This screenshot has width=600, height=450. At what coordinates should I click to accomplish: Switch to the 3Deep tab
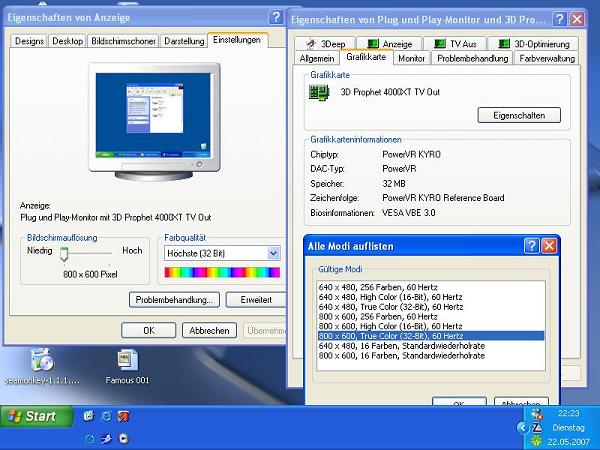coord(327,44)
